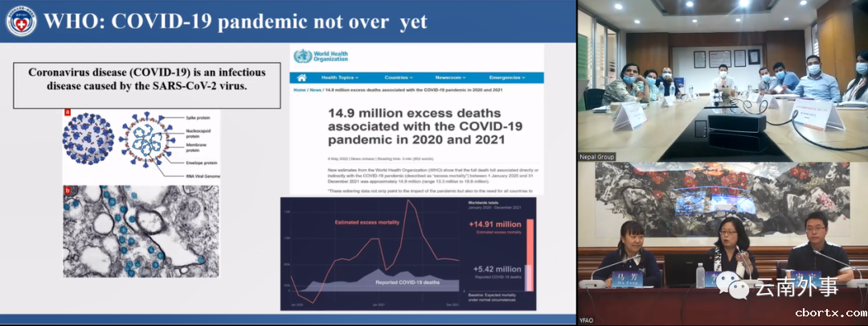868x326 pixels.
Task: Click the WHO home icon in navbar
Action: tap(301, 78)
